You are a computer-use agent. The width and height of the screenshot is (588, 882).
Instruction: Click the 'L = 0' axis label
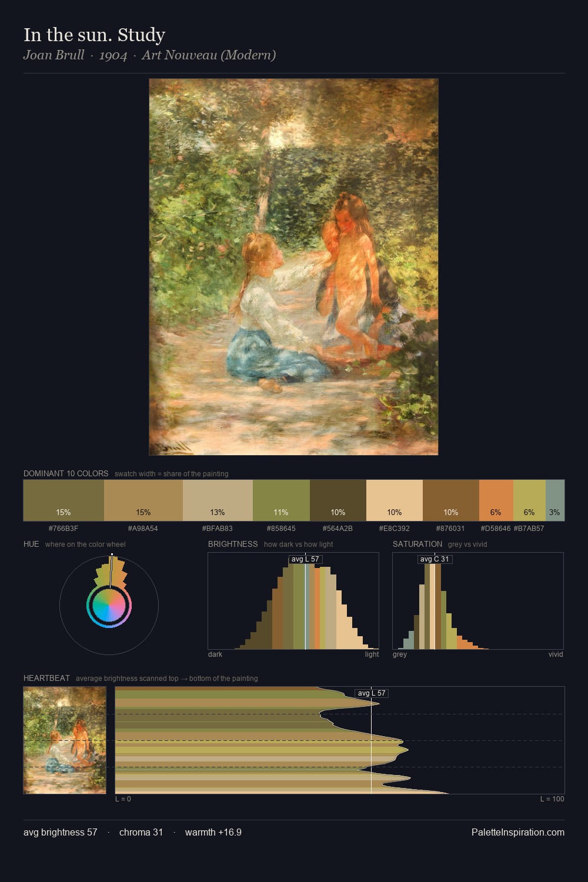coord(123,799)
